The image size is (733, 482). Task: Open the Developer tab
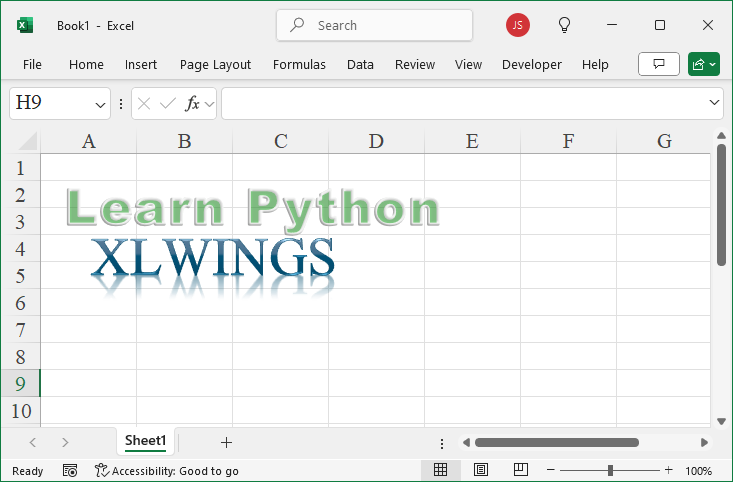tap(532, 65)
